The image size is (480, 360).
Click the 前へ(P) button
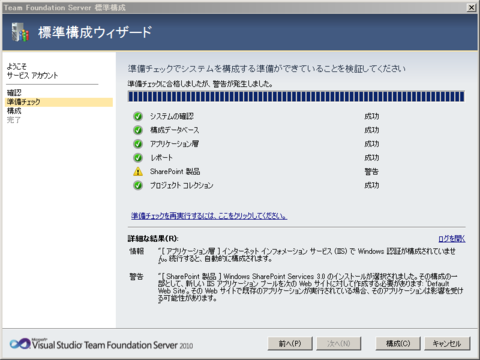point(290,344)
